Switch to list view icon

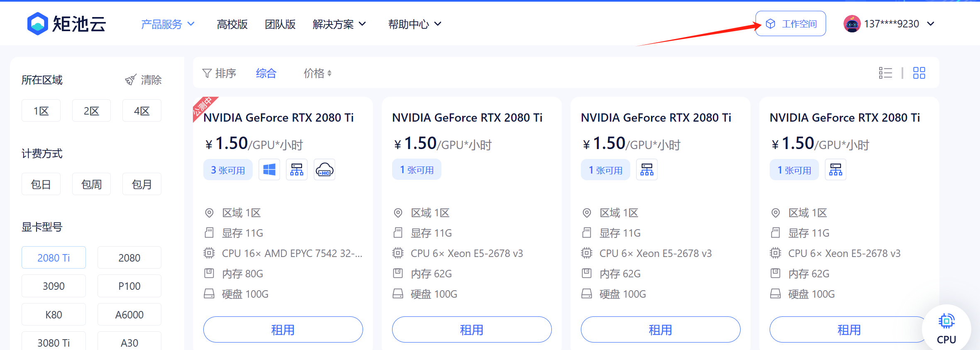(885, 73)
